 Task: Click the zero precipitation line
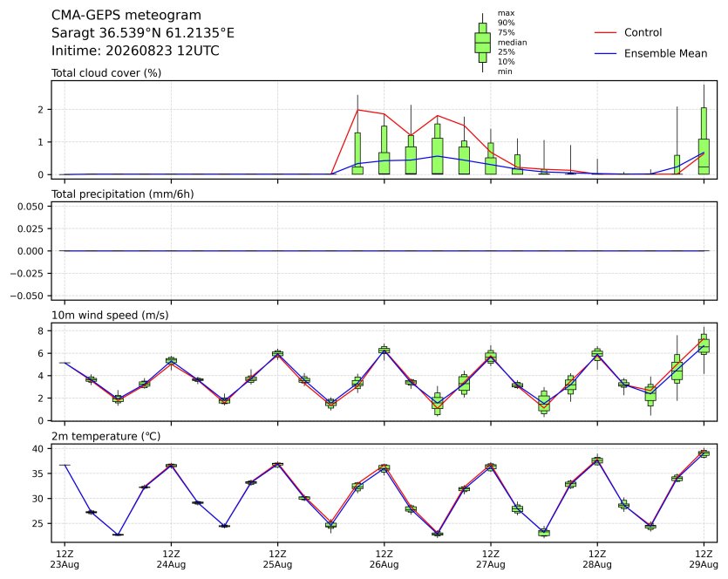(x=384, y=251)
